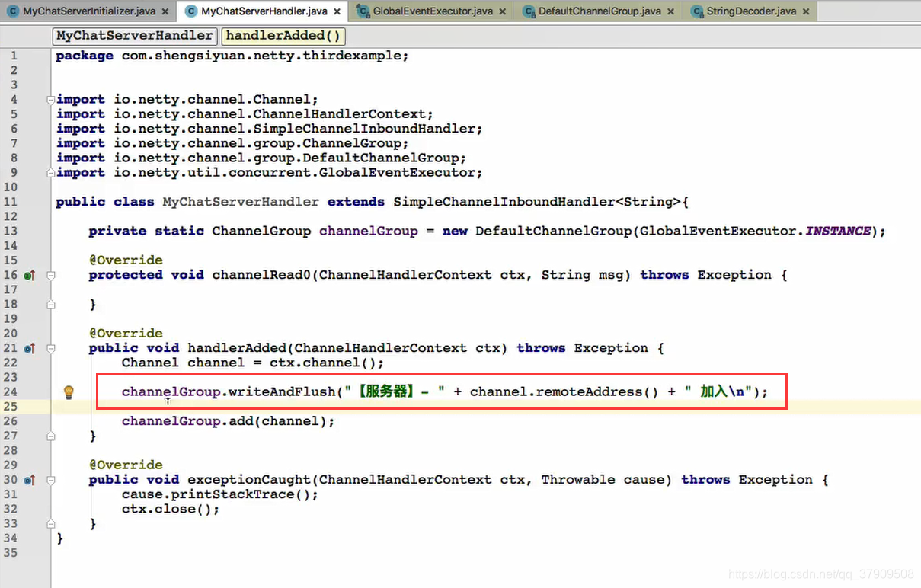Viewport: 921px width, 588px height.
Task: Click 'SimpleChannelInboundHandler<String>' in class declaration
Action: [x=538, y=202]
